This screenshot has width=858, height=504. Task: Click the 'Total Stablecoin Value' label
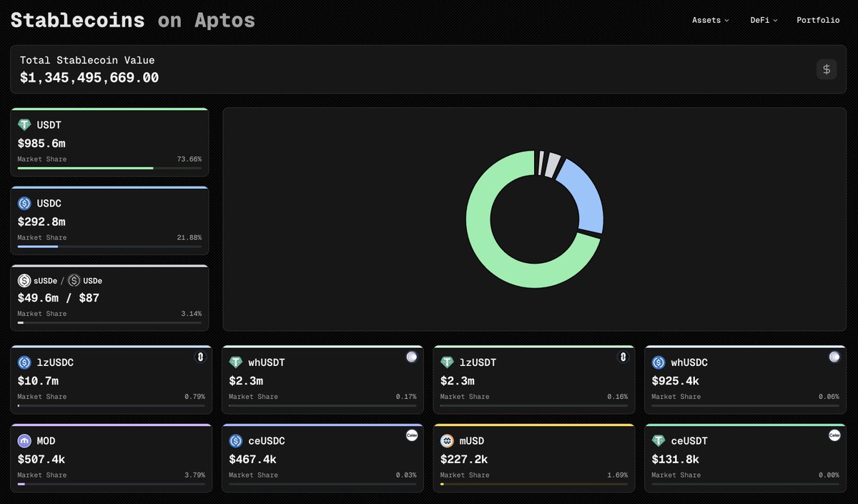click(x=87, y=61)
